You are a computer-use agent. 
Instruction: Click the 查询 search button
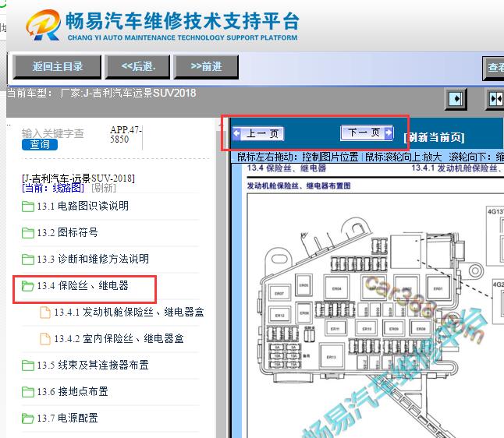click(40, 144)
